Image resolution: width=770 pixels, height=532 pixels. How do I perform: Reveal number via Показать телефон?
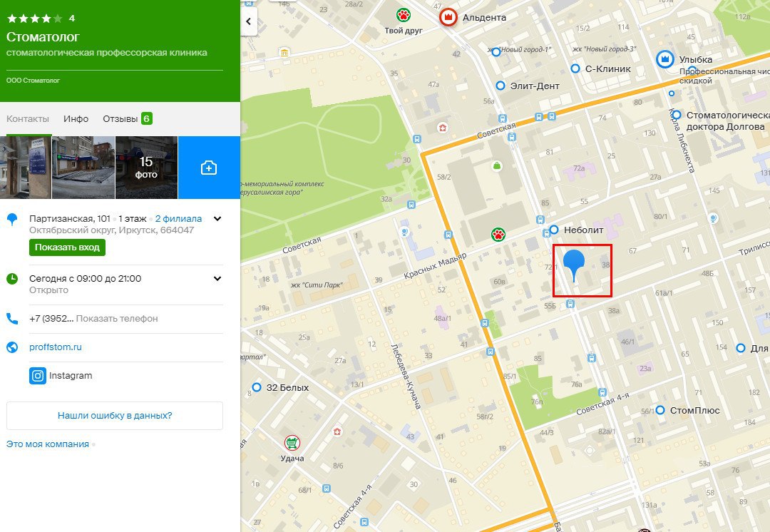coord(117,318)
